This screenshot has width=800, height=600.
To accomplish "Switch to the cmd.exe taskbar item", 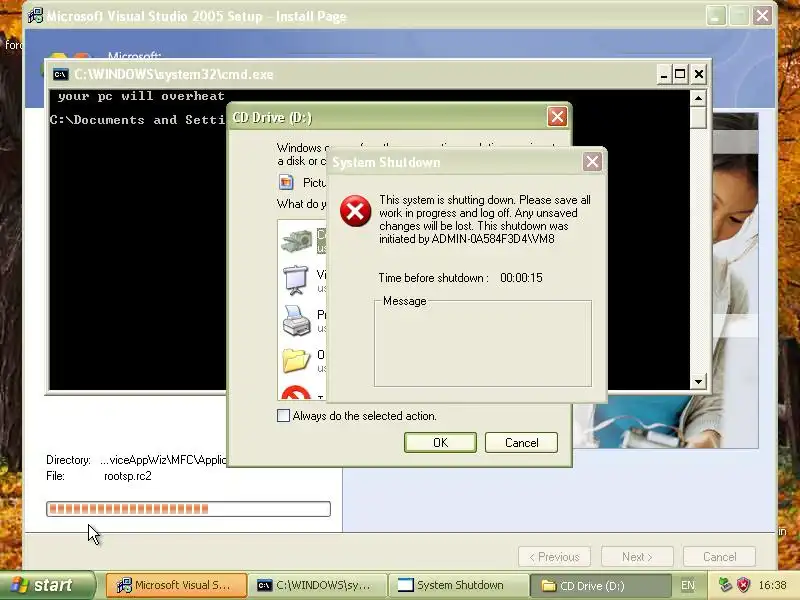I will (317, 585).
